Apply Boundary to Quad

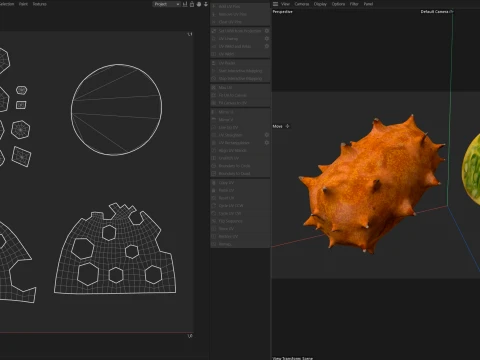tap(240, 173)
